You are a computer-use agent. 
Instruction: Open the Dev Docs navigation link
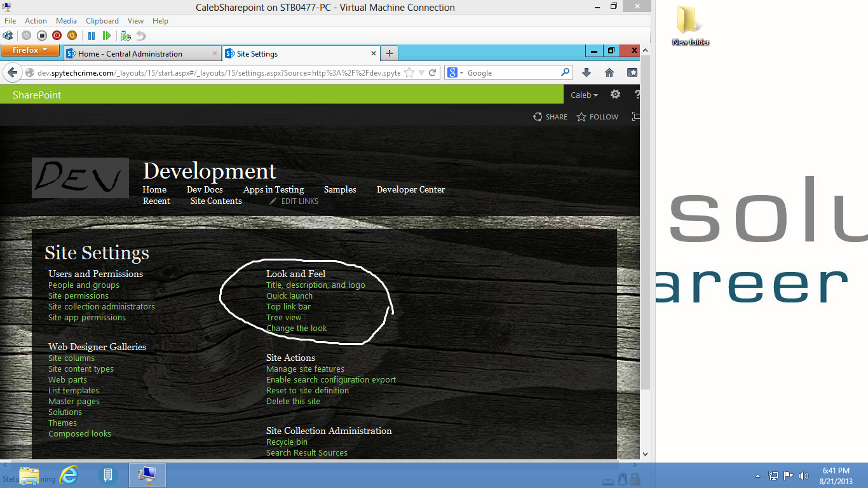pyautogui.click(x=205, y=189)
